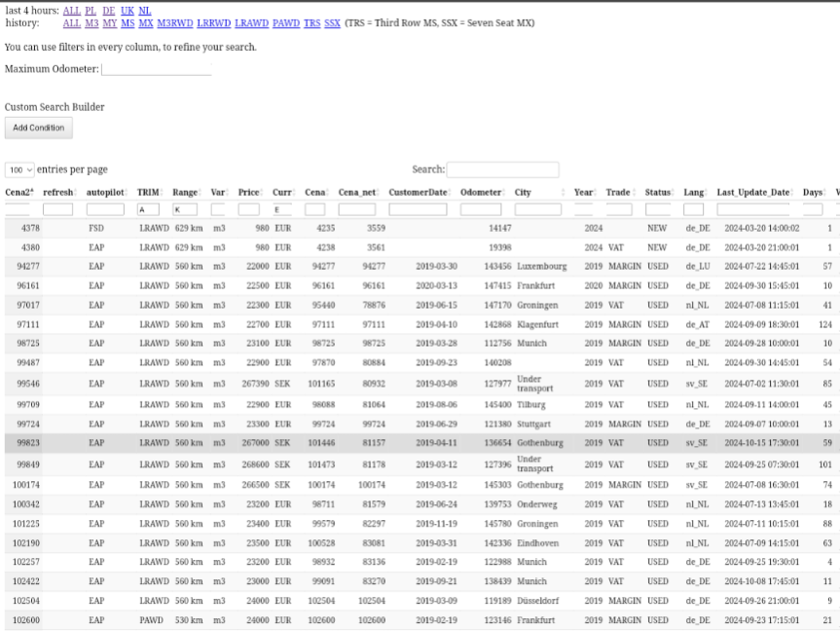Sort table by autopilot column header

pyautogui.click(x=105, y=193)
